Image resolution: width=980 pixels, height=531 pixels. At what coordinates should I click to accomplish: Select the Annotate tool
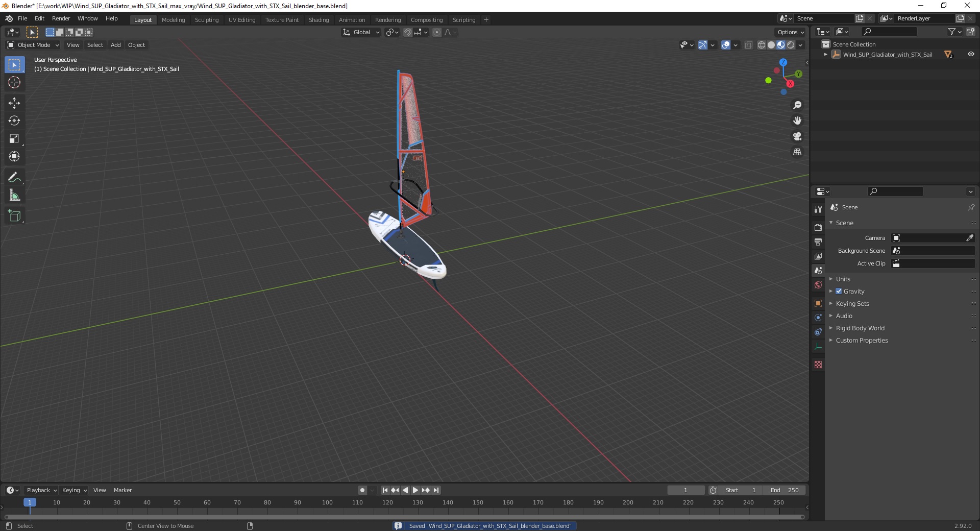(x=14, y=178)
